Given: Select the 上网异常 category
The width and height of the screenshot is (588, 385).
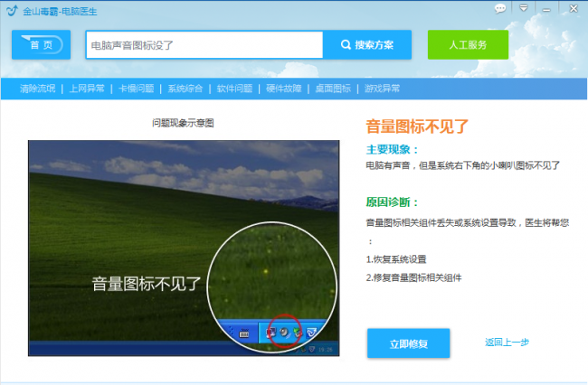Looking at the screenshot, I should [x=87, y=89].
